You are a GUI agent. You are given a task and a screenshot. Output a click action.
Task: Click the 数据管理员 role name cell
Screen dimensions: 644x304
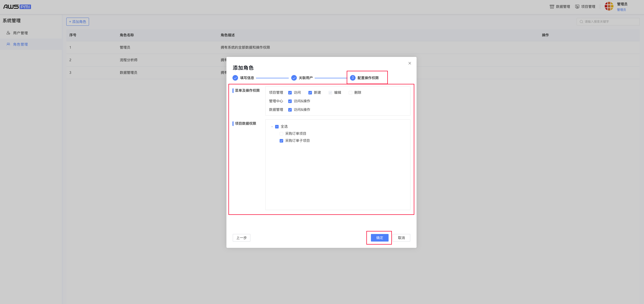129,73
